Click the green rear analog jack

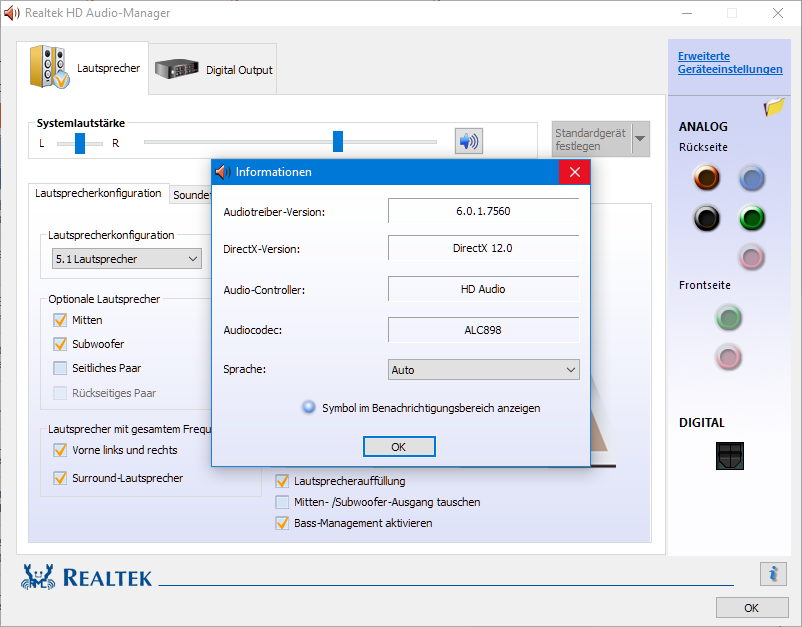[751, 218]
